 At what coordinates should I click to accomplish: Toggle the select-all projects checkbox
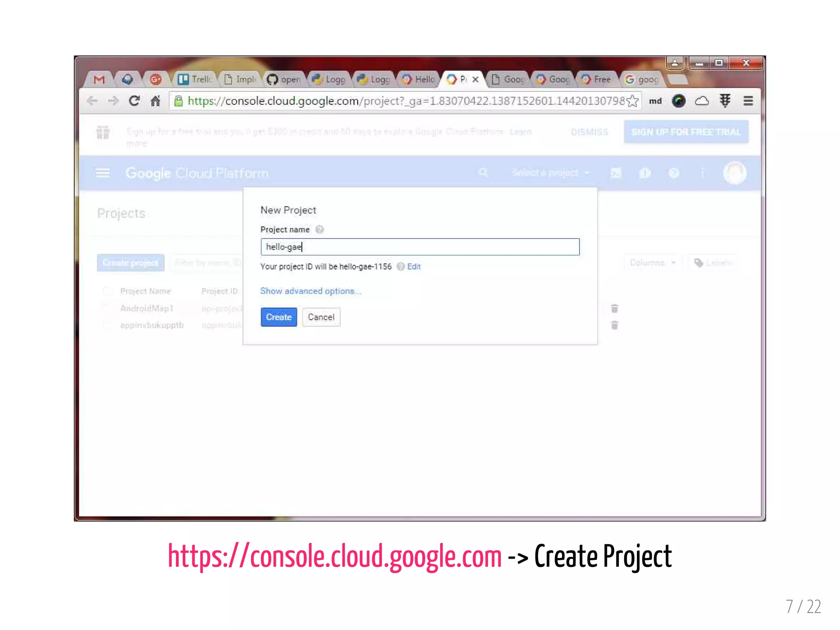click(x=107, y=291)
